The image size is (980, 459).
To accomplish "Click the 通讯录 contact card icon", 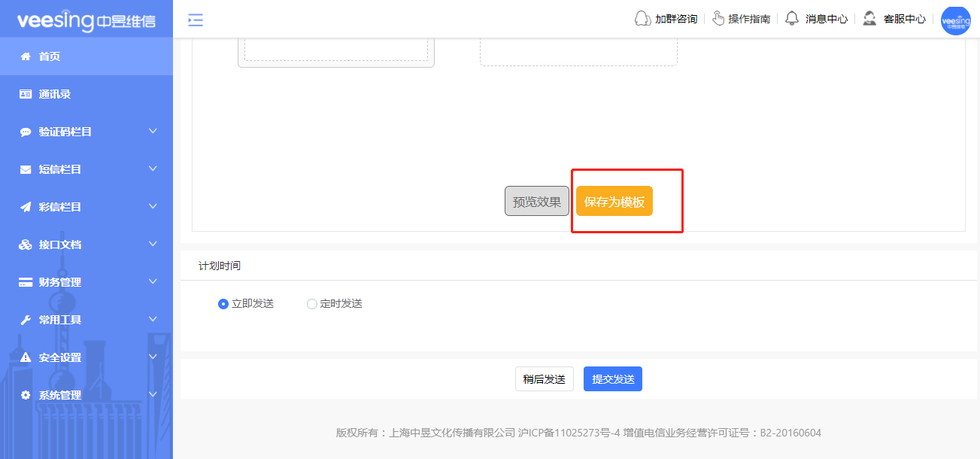I will tap(26, 94).
